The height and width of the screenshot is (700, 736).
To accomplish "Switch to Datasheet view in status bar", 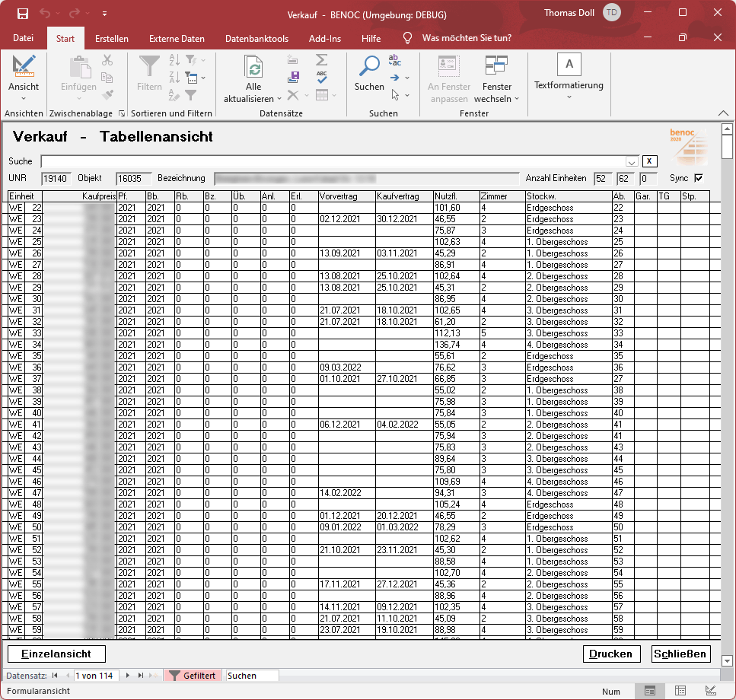I will [680, 691].
